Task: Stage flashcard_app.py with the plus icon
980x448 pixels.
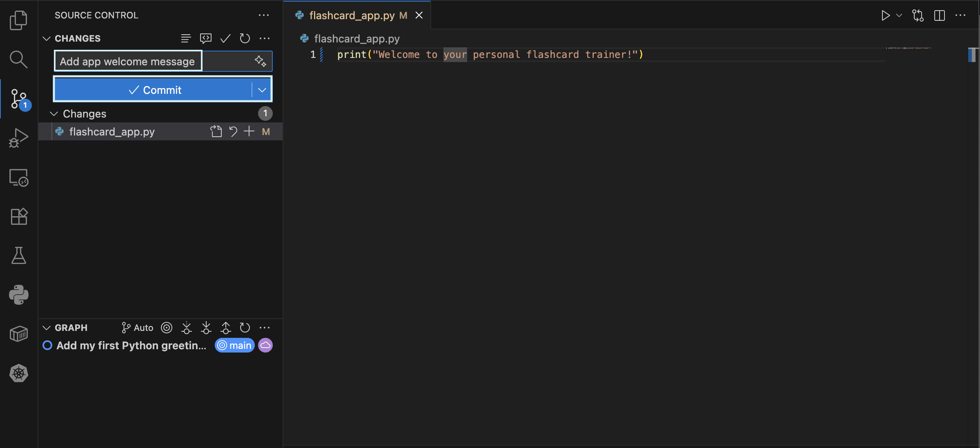Action: point(249,131)
